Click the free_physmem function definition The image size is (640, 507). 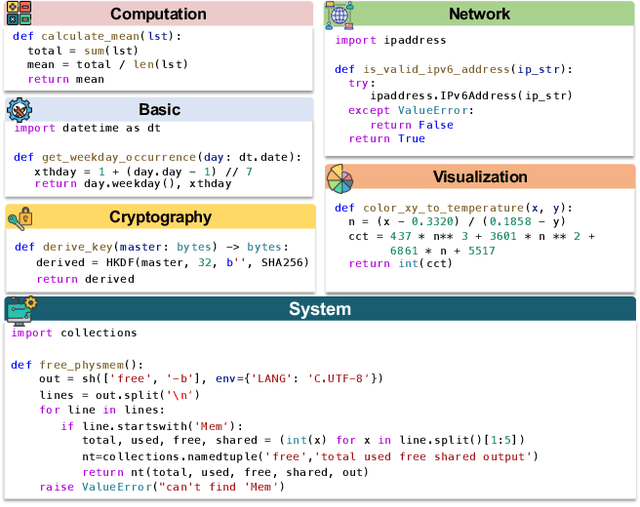tap(77, 365)
